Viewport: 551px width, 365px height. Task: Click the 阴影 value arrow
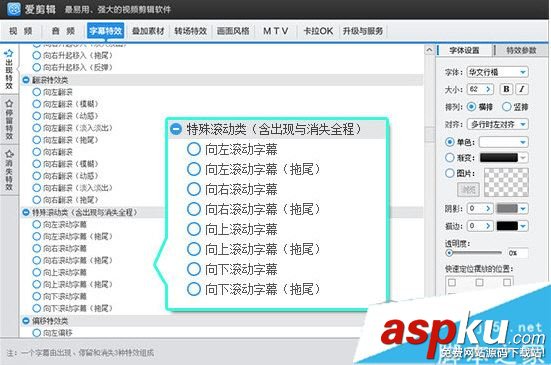pyautogui.click(x=488, y=208)
